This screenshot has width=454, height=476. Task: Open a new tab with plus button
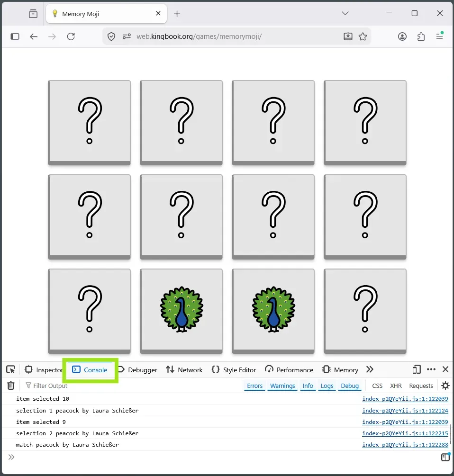(177, 14)
